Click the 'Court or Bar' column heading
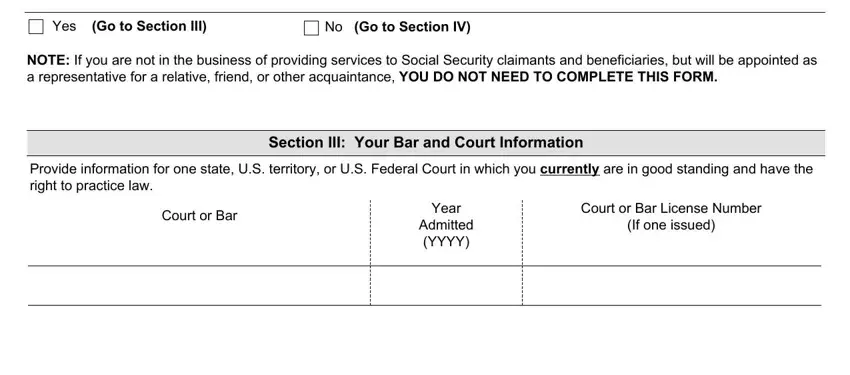This screenshot has width=850, height=375. point(199,216)
